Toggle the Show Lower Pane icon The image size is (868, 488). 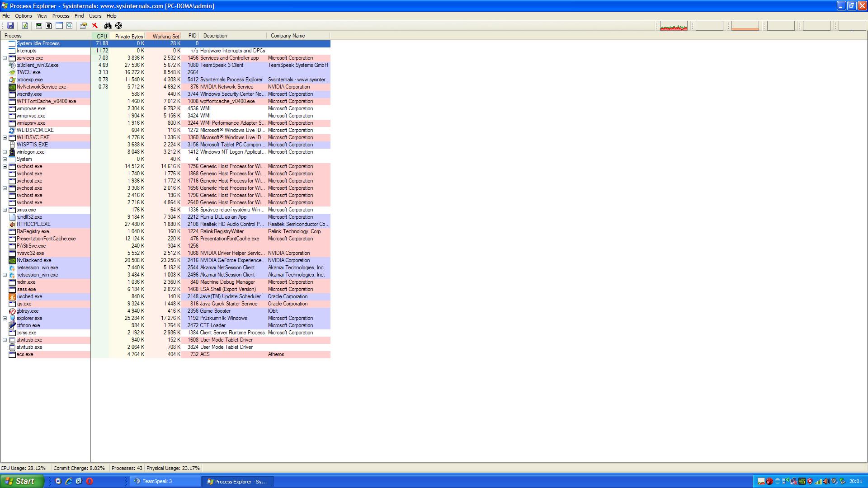59,26
